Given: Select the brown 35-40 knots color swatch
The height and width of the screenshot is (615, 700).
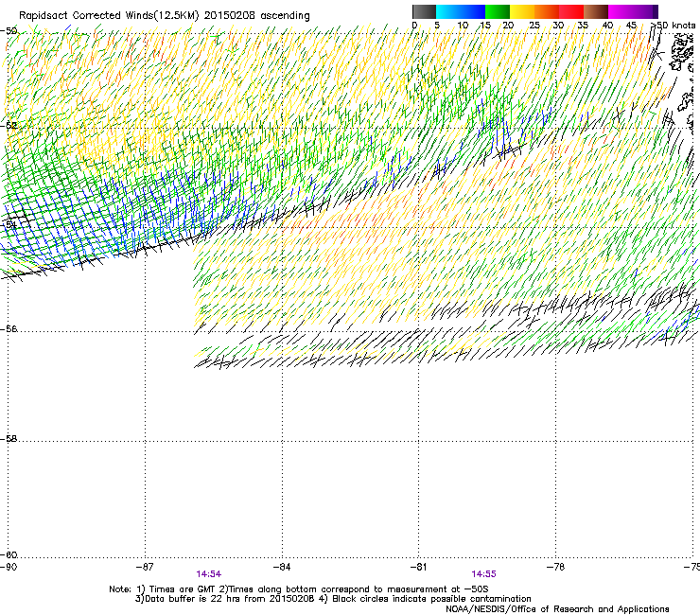Looking at the screenshot, I should 596,11.
